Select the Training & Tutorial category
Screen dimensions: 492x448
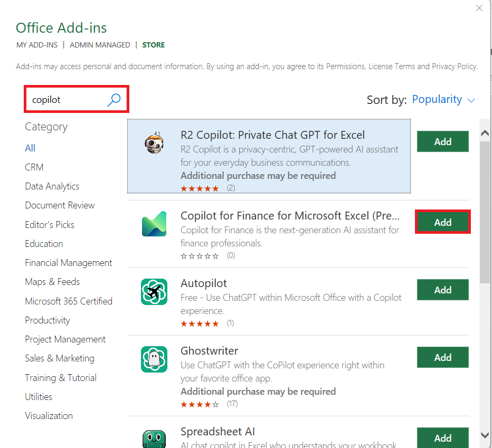coord(61,378)
